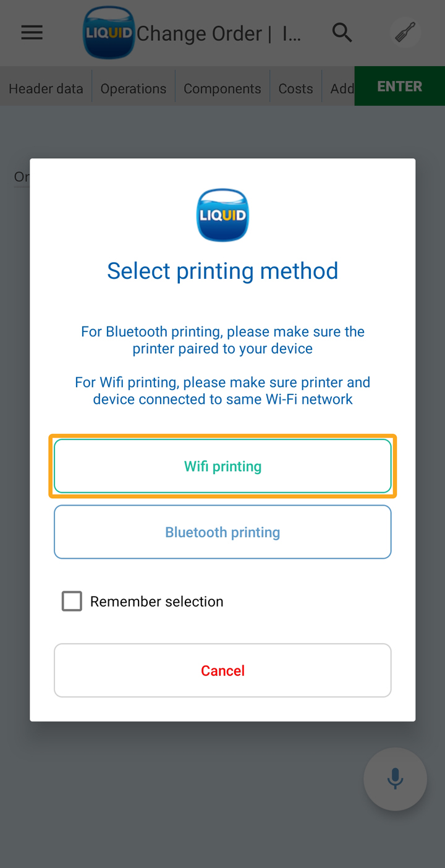Open search with the magnifier icon
The width and height of the screenshot is (445, 868).
pos(342,33)
